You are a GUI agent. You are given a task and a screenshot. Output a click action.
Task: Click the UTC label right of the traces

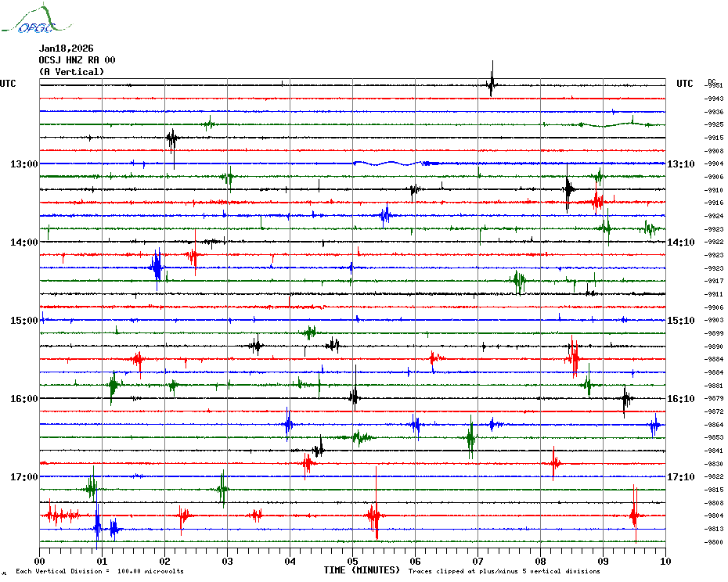tap(684, 84)
